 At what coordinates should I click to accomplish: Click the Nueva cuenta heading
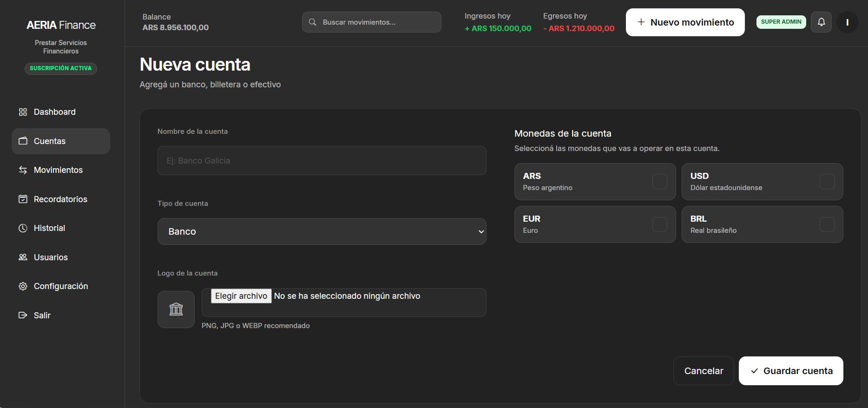point(195,65)
